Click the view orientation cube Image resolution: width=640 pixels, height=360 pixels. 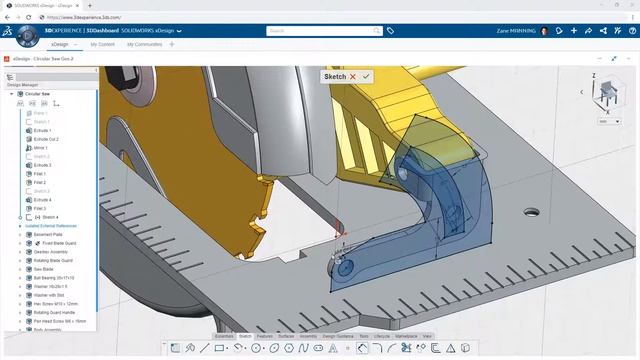(x=608, y=95)
